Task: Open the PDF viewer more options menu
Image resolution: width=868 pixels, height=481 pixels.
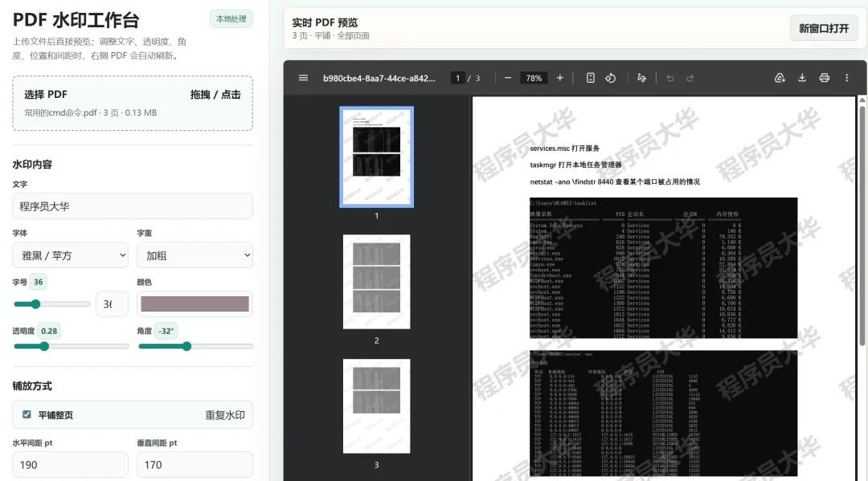Action: pos(846,78)
